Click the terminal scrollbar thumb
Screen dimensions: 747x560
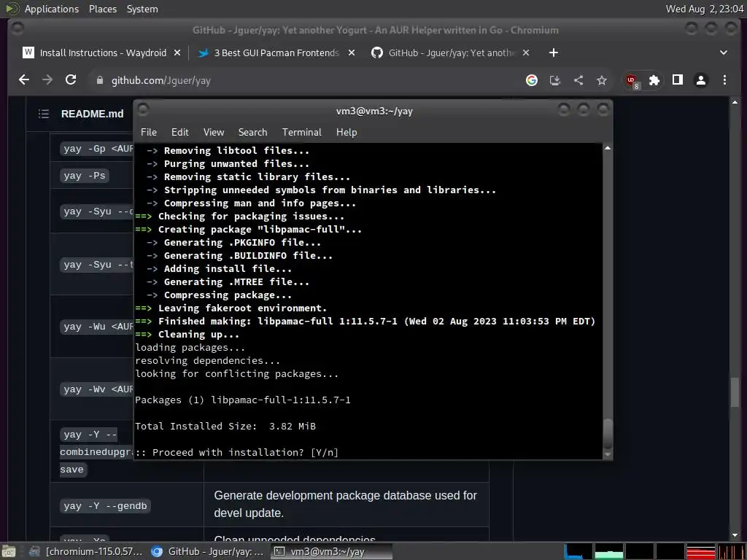(x=608, y=434)
